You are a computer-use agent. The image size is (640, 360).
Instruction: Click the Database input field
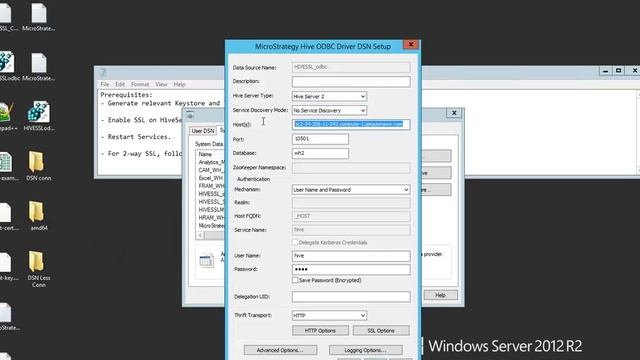pyautogui.click(x=320, y=153)
